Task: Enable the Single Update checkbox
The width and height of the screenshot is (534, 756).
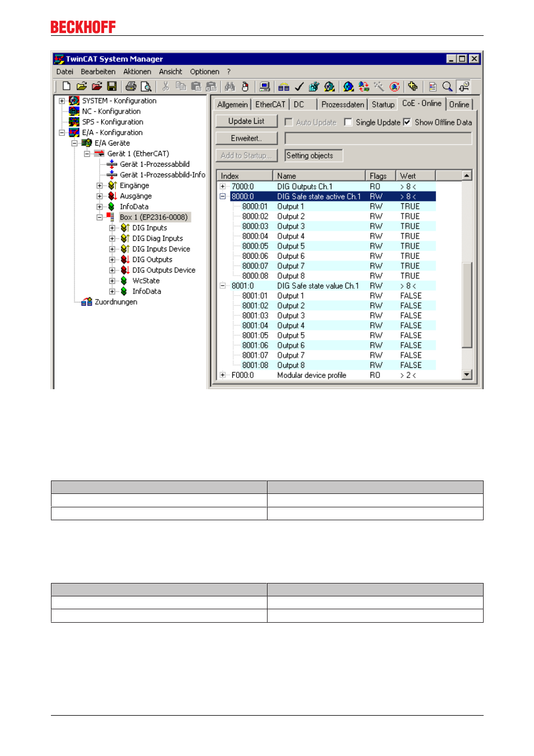Action: (x=348, y=122)
